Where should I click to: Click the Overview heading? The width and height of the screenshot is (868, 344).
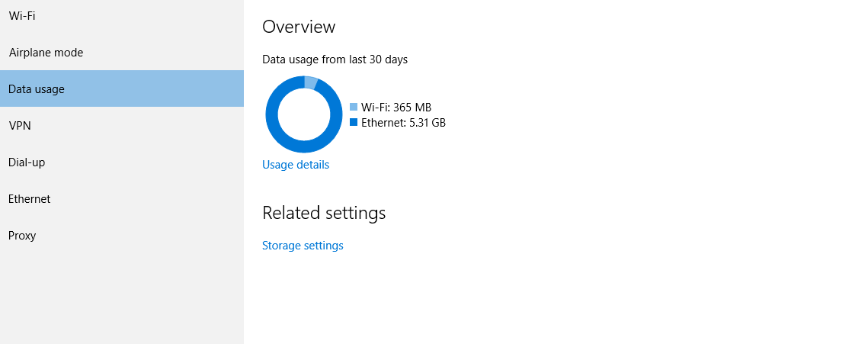coord(299,27)
